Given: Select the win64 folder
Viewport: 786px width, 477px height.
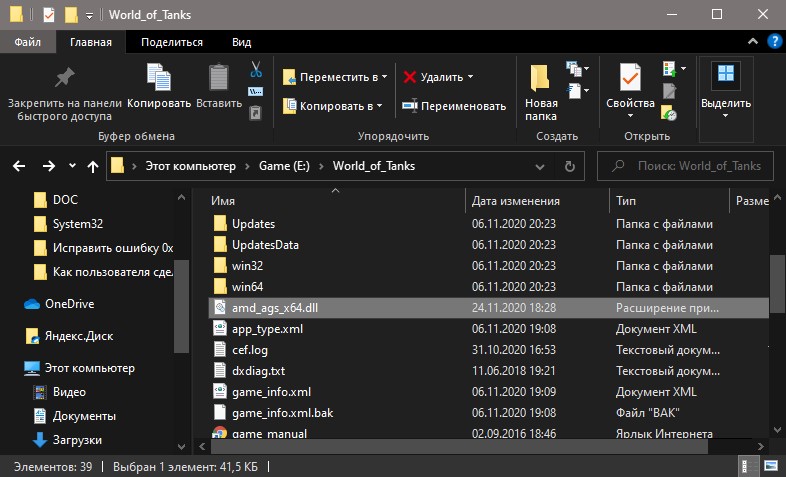Looking at the screenshot, I should pyautogui.click(x=488, y=287).
